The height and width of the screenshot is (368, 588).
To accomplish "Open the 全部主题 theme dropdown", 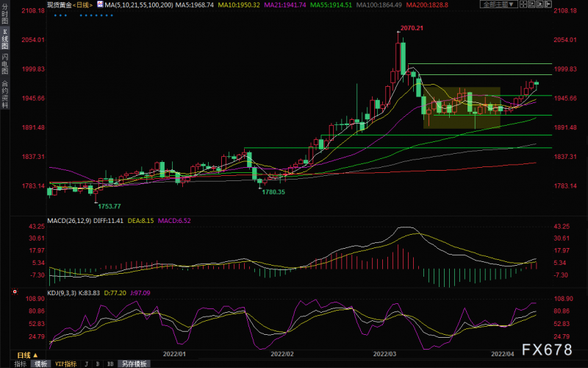I will (499, 4).
